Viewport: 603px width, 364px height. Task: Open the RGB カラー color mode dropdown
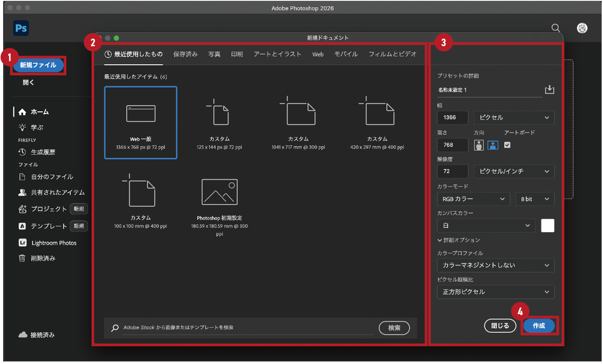[473, 199]
